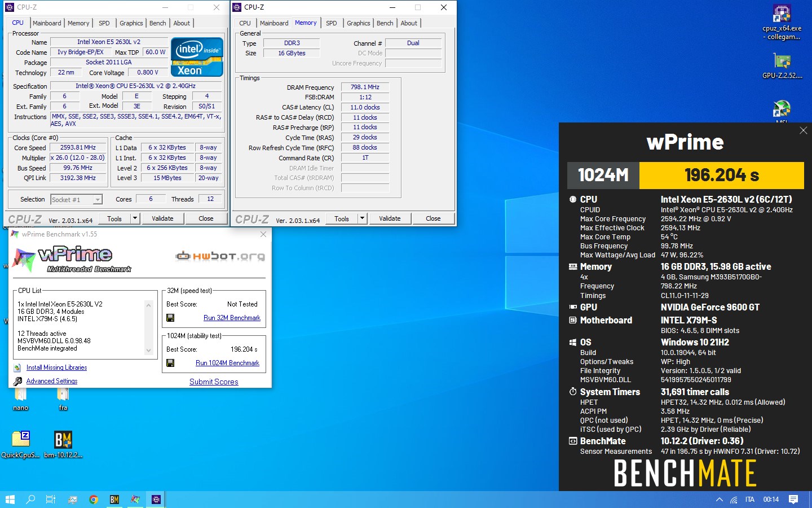Close the BenchMate wPrime result panel
This screenshot has width=812, height=508.
pos(804,130)
